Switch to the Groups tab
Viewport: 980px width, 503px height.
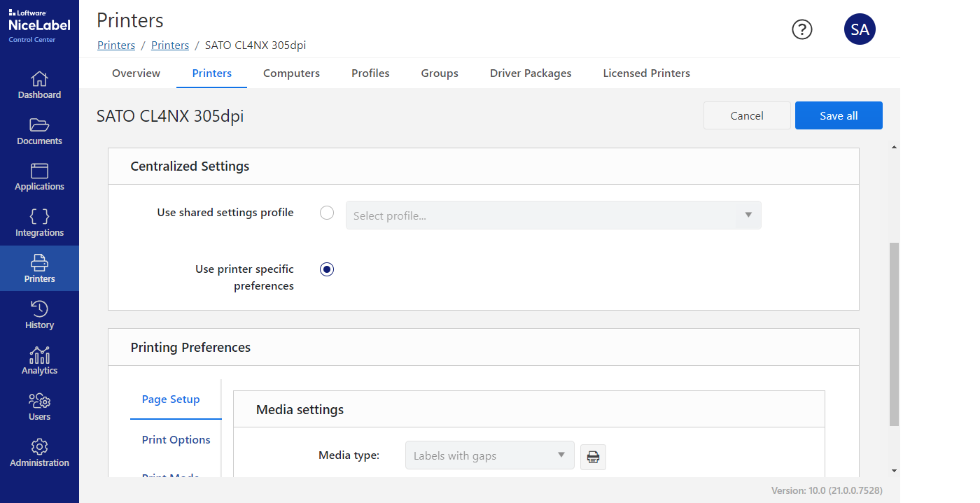point(440,73)
